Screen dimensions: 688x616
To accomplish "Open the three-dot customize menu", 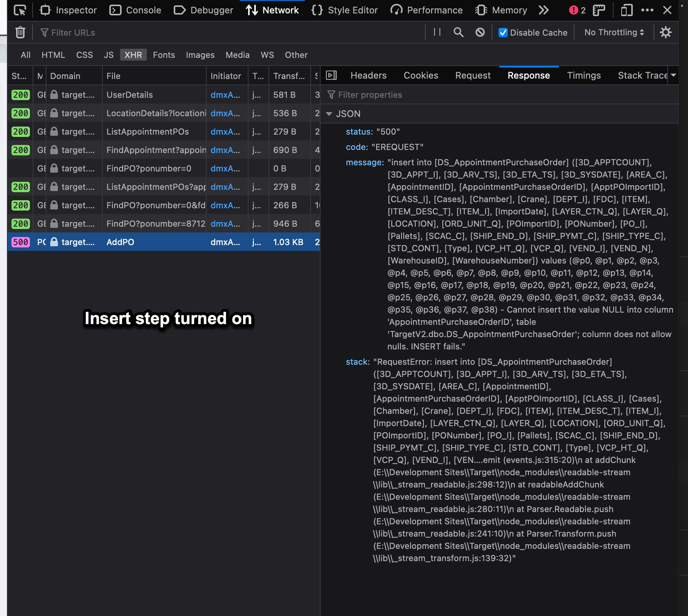I will [647, 10].
